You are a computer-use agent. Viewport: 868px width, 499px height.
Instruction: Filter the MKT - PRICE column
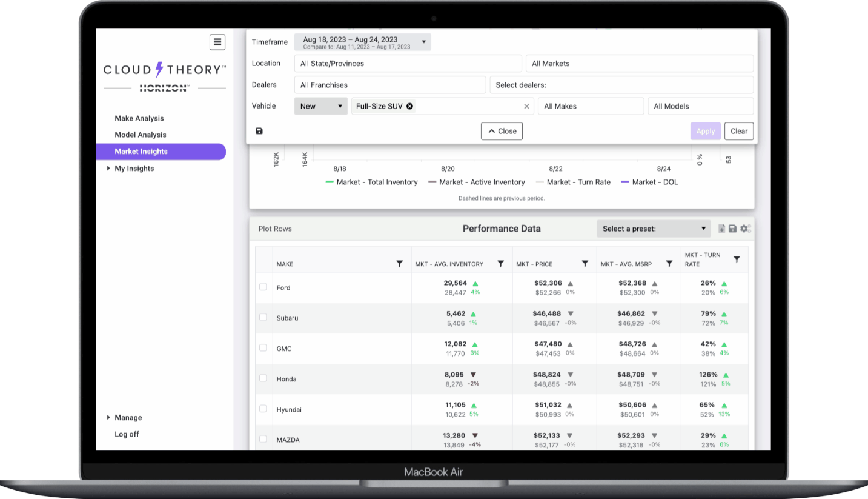tap(585, 264)
